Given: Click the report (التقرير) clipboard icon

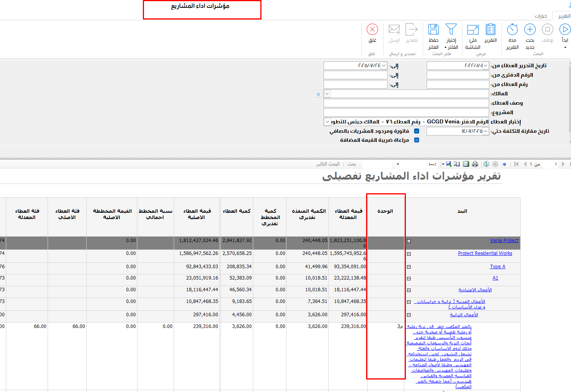Looking at the screenshot, I should (x=491, y=30).
